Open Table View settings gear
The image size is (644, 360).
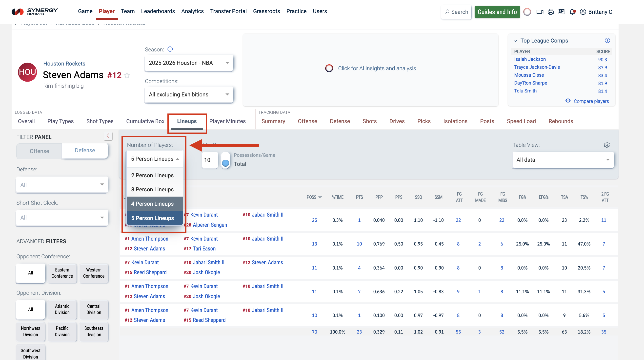[x=607, y=145]
